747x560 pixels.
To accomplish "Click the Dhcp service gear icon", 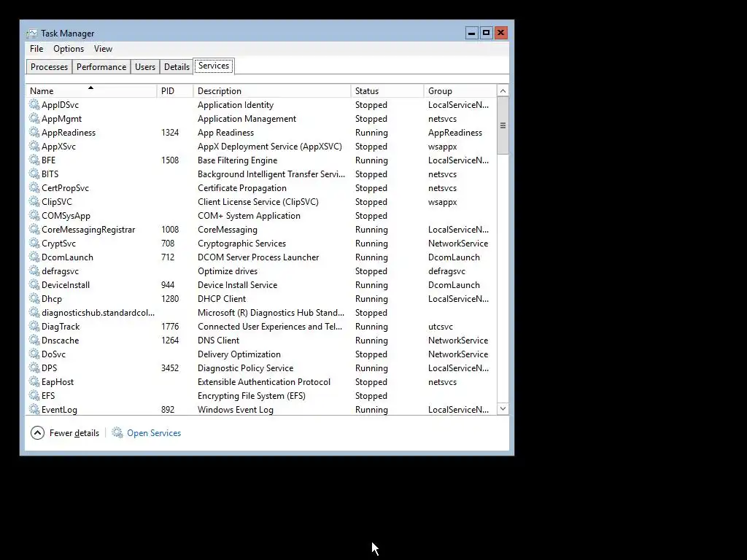I will [x=34, y=298].
